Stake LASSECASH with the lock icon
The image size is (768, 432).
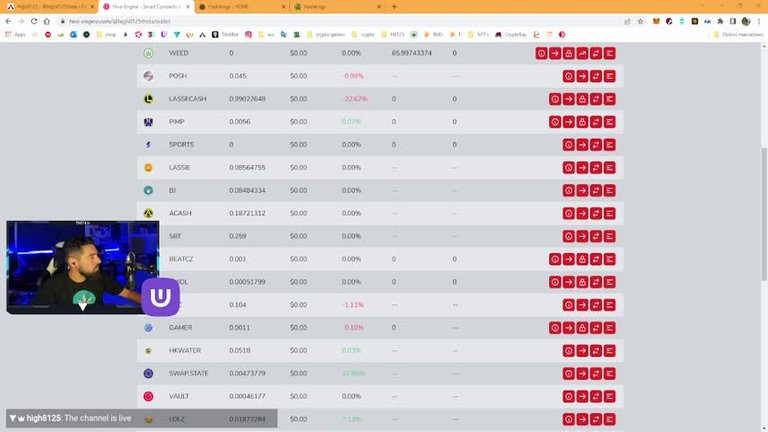coord(582,99)
